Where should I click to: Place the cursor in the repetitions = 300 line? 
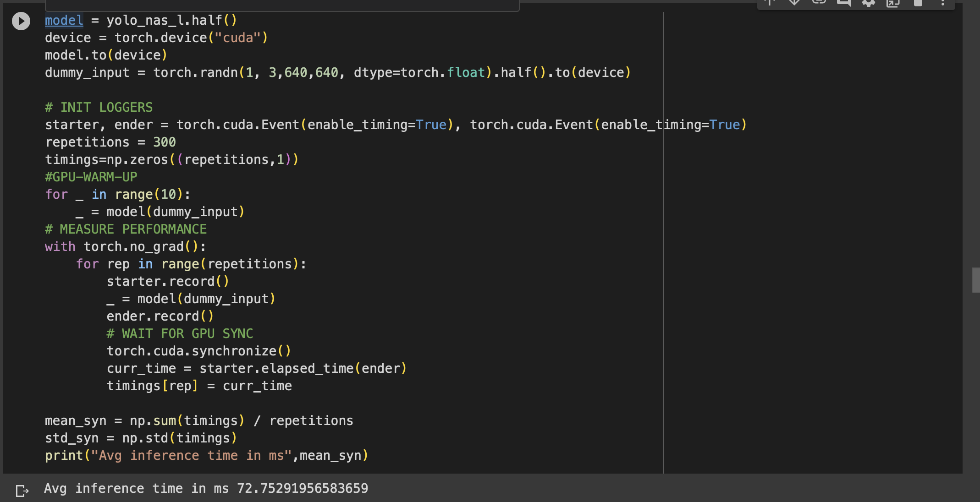[x=110, y=142]
